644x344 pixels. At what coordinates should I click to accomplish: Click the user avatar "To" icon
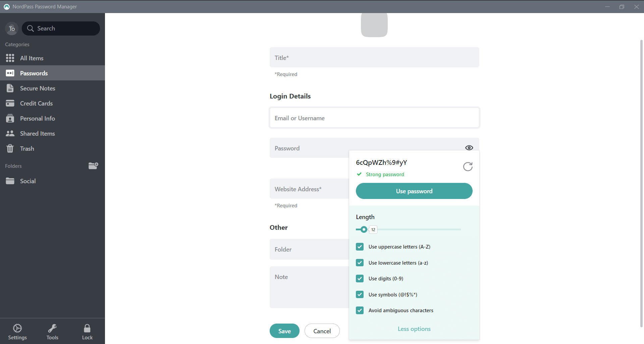click(x=12, y=29)
